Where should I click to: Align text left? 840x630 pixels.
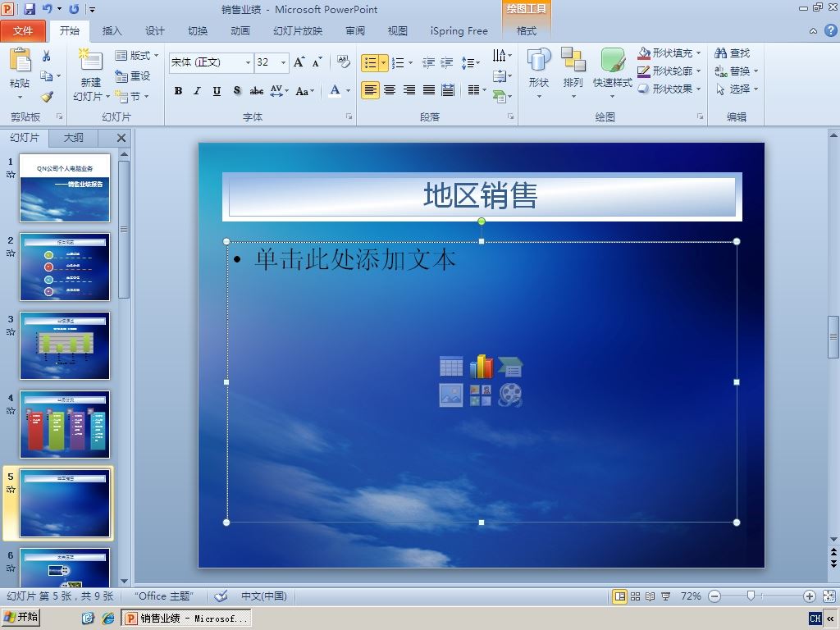pyautogui.click(x=370, y=90)
